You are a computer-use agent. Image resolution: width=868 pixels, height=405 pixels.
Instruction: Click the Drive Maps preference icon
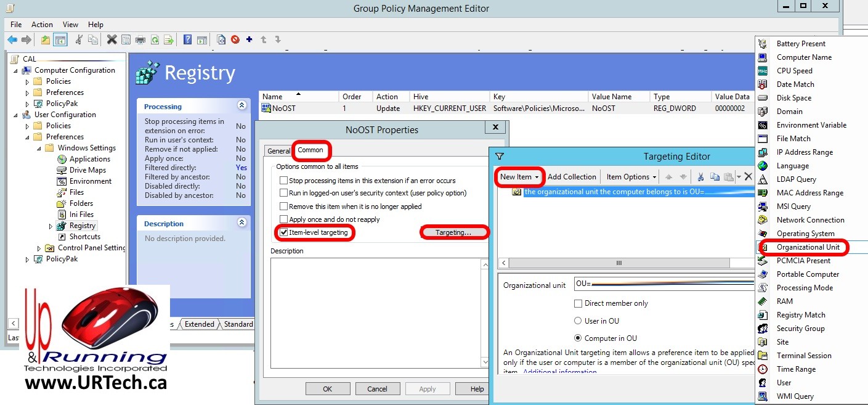(x=62, y=170)
